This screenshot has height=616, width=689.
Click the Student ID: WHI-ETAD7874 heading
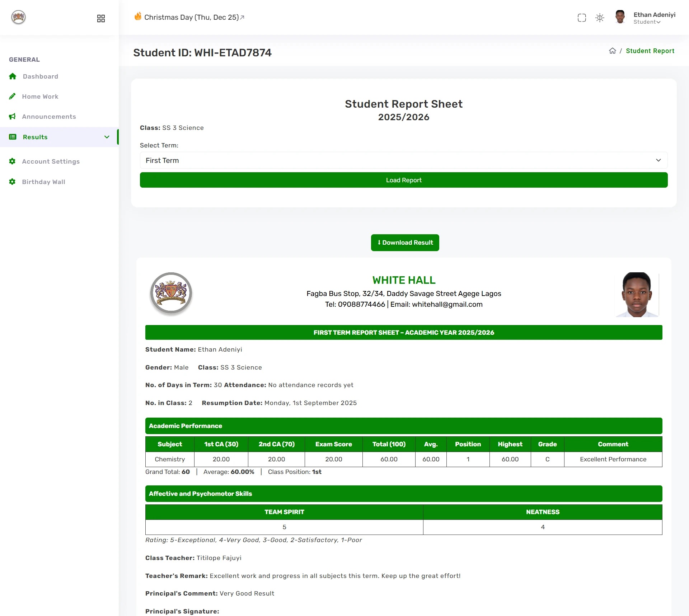202,53
